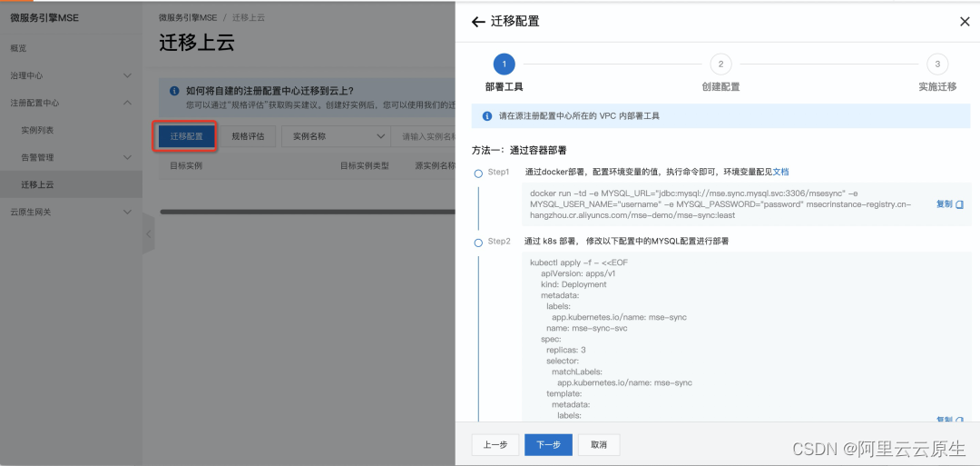
Task: Click 治理中心 sidebar label
Action: (x=27, y=75)
